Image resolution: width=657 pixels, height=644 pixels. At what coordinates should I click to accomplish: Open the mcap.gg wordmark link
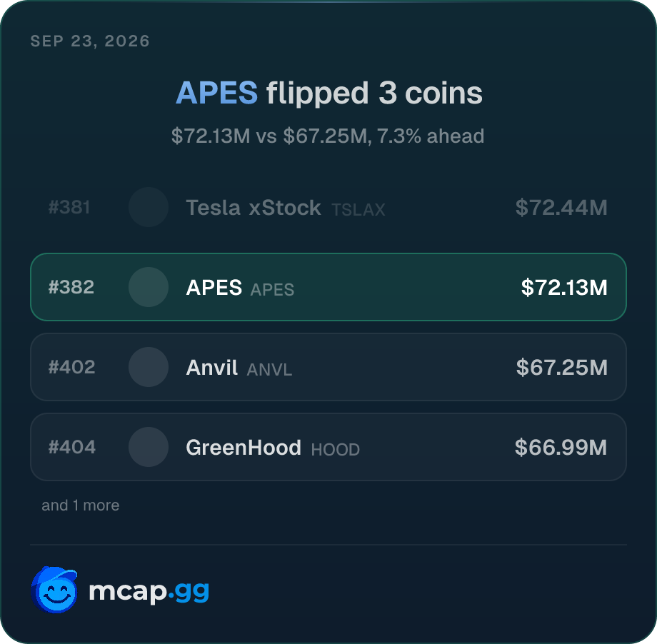pyautogui.click(x=149, y=592)
